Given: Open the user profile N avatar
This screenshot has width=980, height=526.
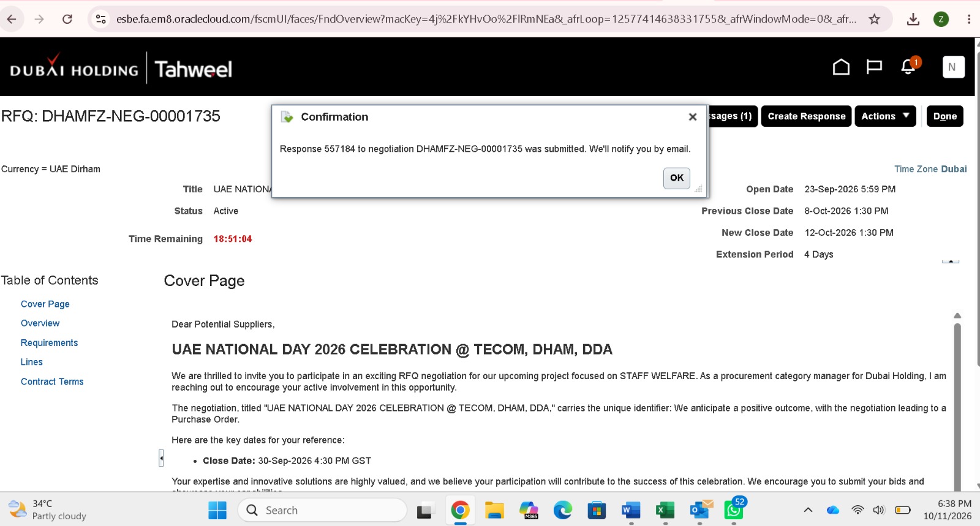Looking at the screenshot, I should coord(952,67).
